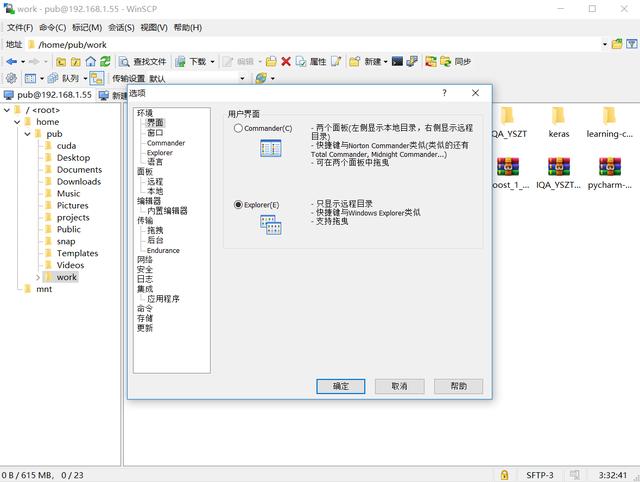Open the globe browser icon
The image size is (640, 482).
point(261,78)
